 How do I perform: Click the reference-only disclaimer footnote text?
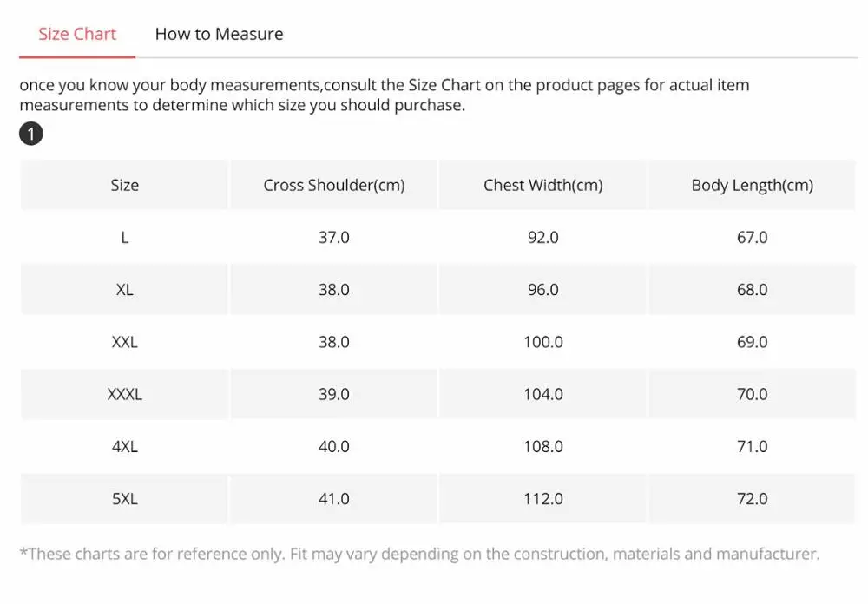(x=419, y=554)
